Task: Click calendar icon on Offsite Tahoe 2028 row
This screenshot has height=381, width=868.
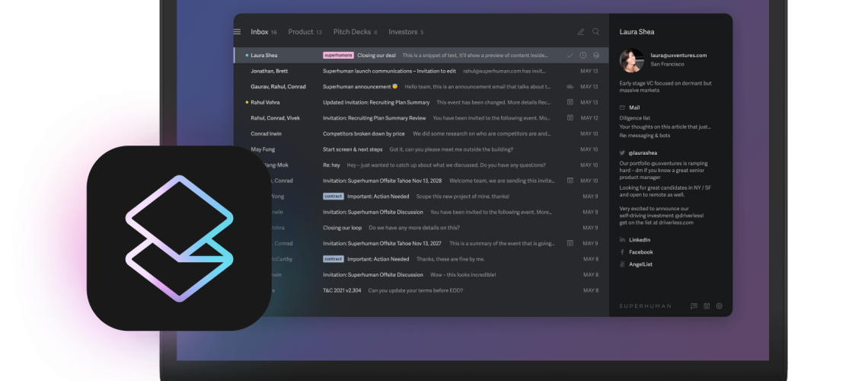Action: tap(570, 181)
